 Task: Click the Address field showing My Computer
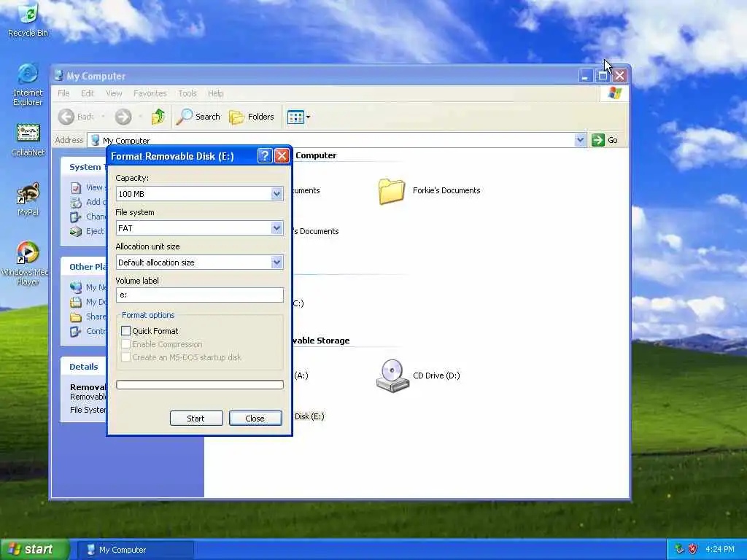click(332, 140)
